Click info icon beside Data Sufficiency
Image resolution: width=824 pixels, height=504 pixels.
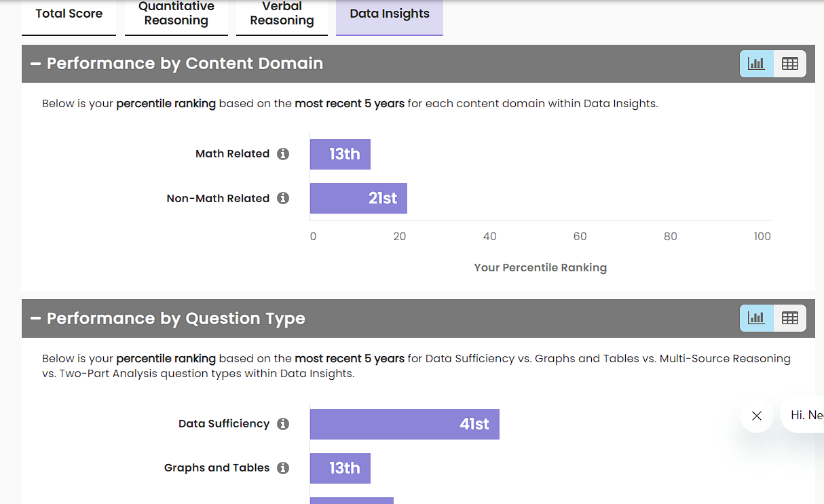pyautogui.click(x=283, y=424)
